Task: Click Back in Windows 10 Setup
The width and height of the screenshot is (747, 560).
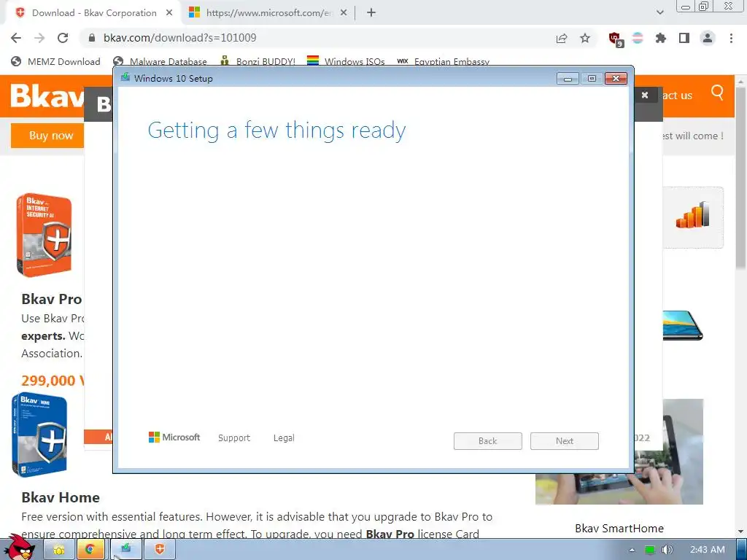Action: (488, 441)
